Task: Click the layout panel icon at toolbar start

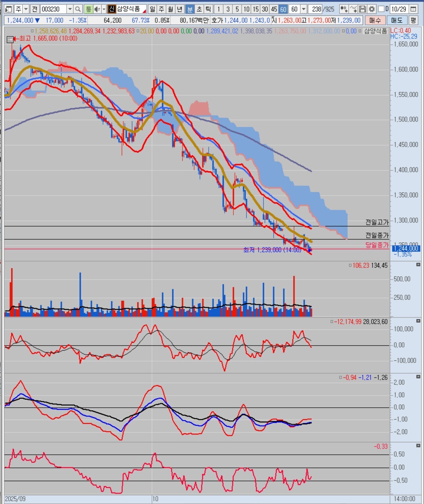Action: [x=9, y=9]
